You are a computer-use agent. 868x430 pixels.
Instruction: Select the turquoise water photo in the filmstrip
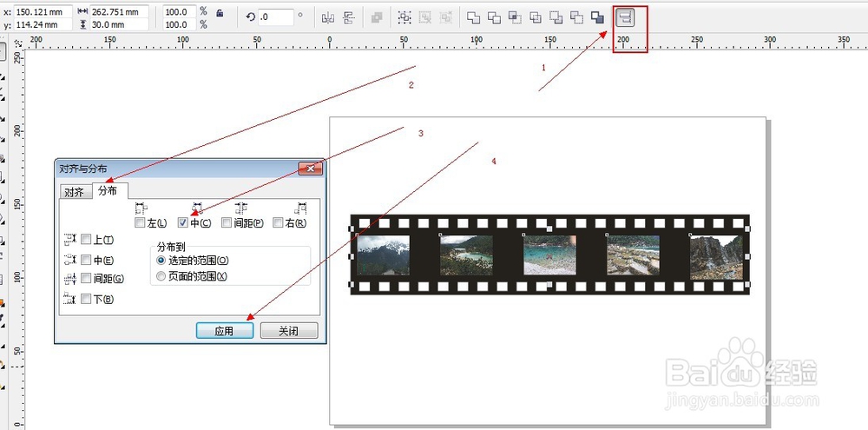pyautogui.click(x=549, y=255)
